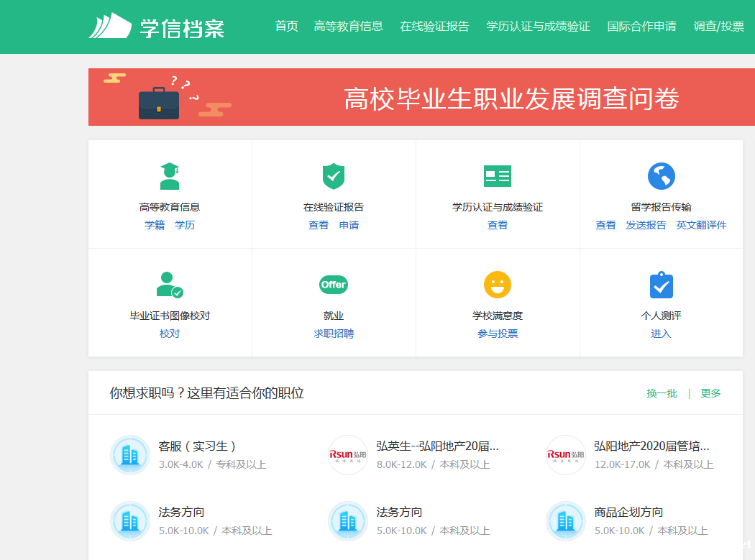Click the 发送报告 link
The height and width of the screenshot is (560, 755).
pyautogui.click(x=646, y=225)
